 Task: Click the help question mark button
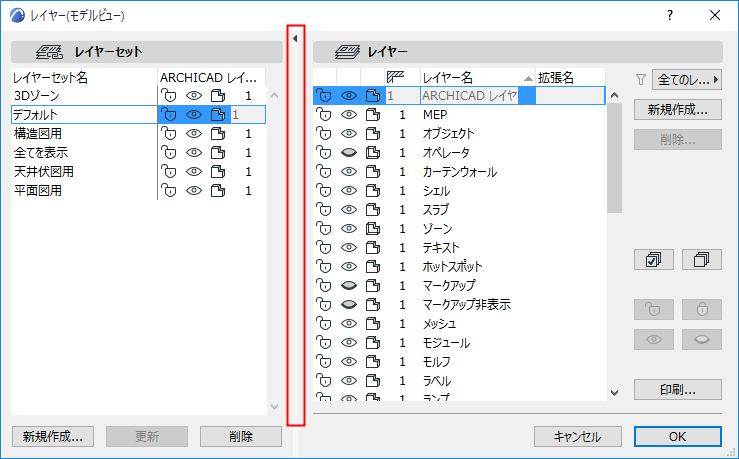pos(670,16)
